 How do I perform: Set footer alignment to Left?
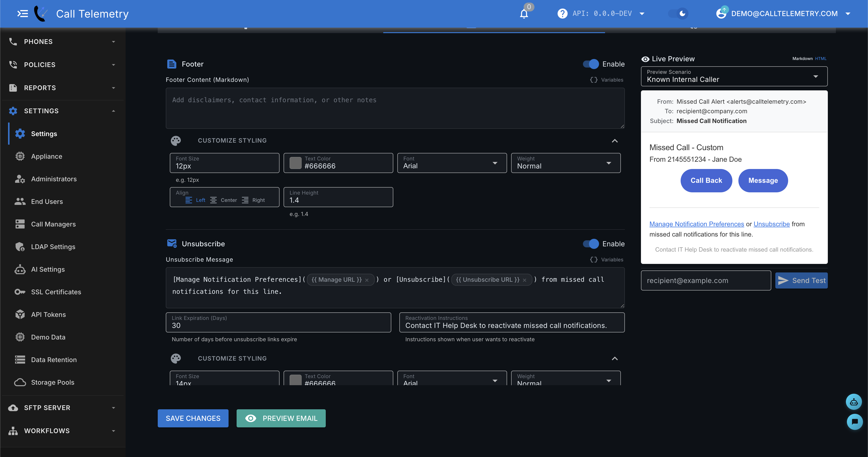click(195, 200)
